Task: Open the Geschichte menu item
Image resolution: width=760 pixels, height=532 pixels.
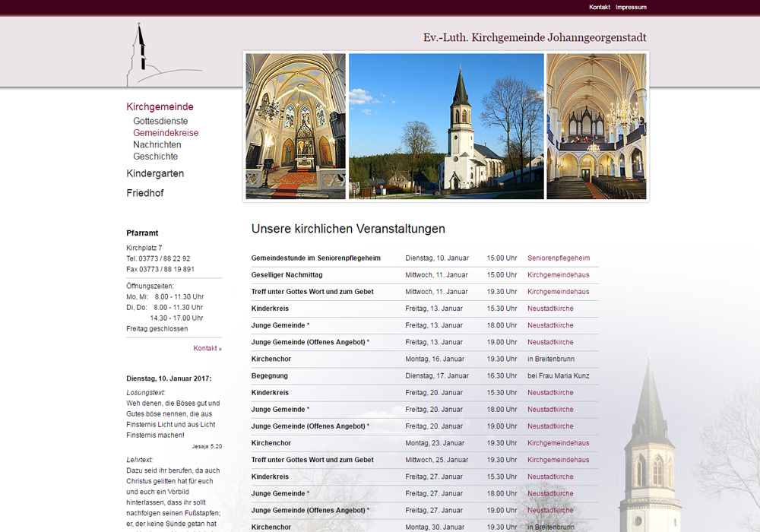Action: [156, 157]
